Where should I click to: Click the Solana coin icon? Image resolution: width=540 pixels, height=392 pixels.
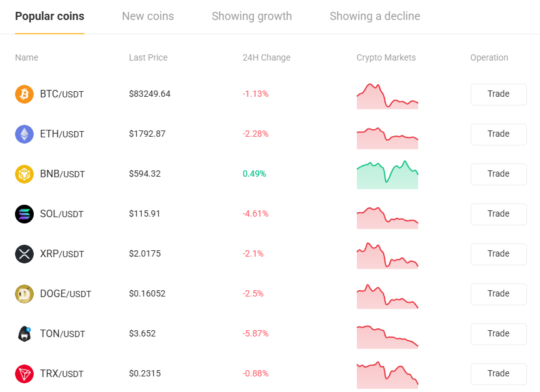pos(24,214)
